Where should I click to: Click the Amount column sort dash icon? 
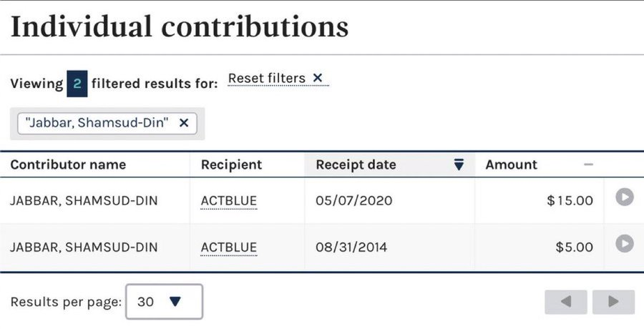point(588,165)
